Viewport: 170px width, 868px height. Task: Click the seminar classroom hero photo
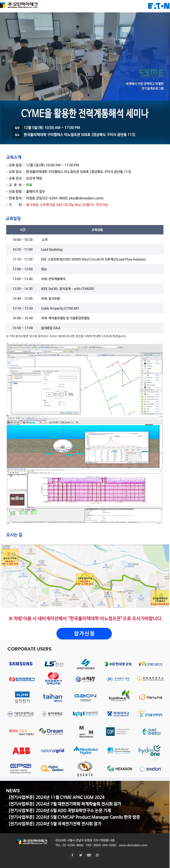click(85, 57)
